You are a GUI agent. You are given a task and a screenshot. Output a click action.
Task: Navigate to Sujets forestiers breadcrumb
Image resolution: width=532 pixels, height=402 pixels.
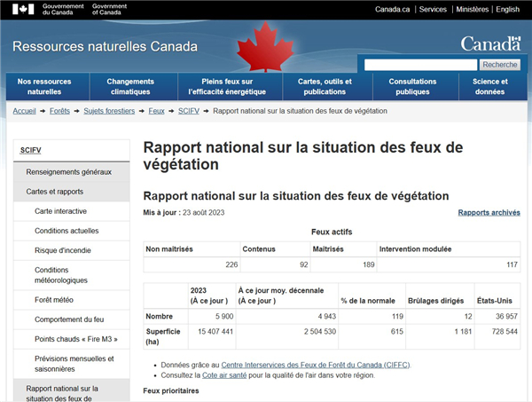[x=109, y=111]
